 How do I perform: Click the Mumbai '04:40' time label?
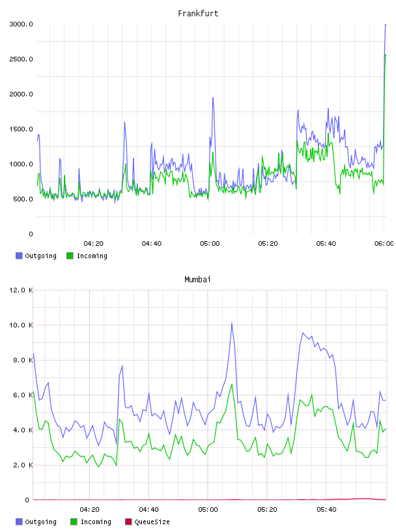[x=149, y=509]
